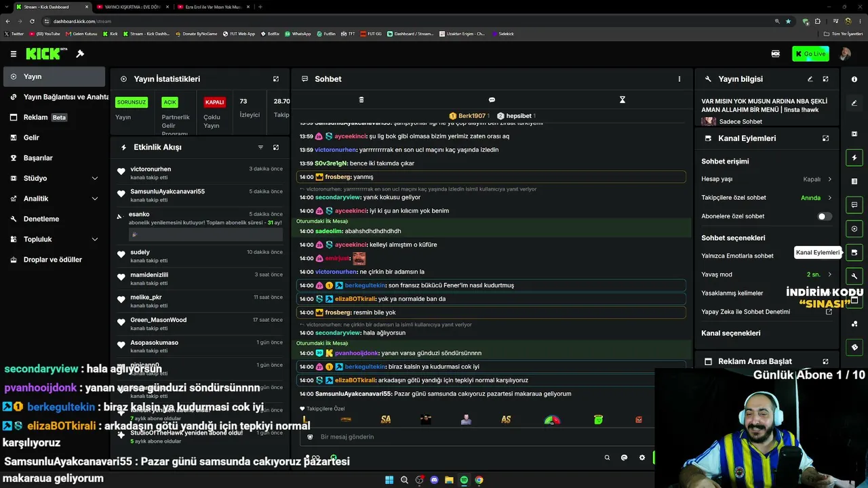Viewport: 868px width, 488px height.
Task: Expand the Etkinlik Akışı panel
Action: [x=276, y=147]
